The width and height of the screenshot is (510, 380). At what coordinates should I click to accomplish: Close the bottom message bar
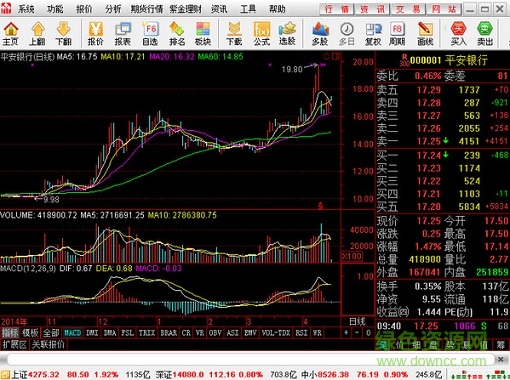coord(501,359)
